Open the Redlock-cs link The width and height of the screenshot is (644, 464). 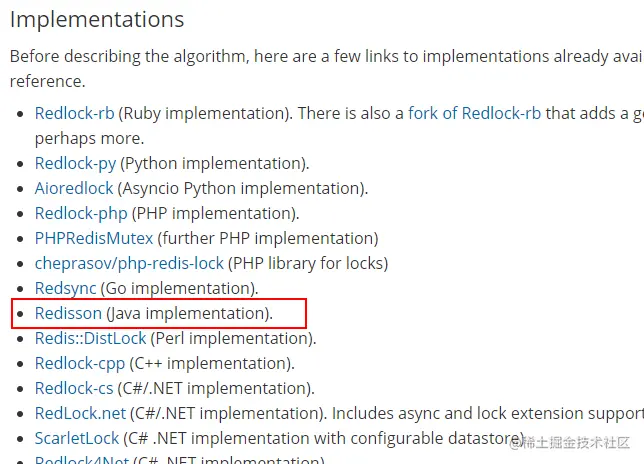74,388
